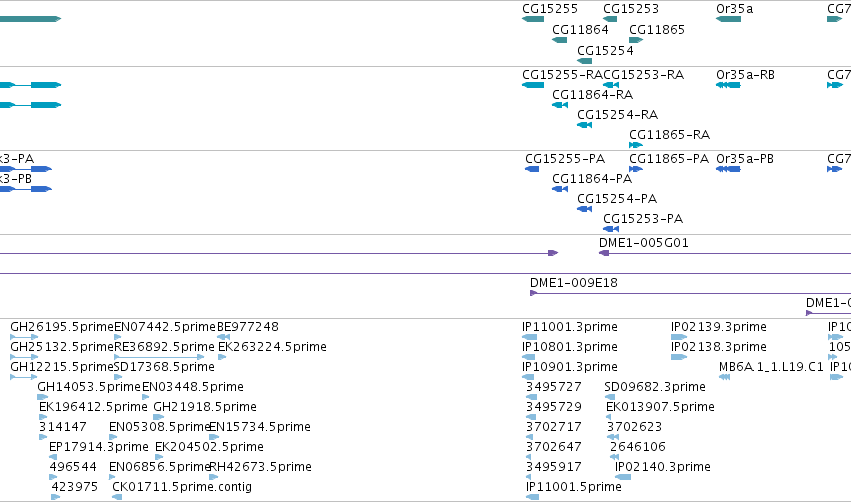Open the CG11865-PA label link
851x502 pixels.
[x=669, y=159]
